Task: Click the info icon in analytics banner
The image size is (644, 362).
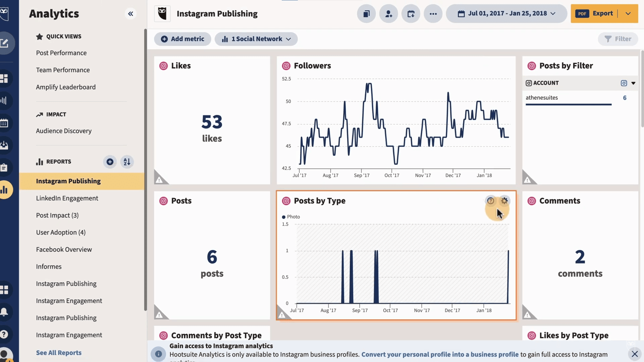Action: click(x=158, y=354)
